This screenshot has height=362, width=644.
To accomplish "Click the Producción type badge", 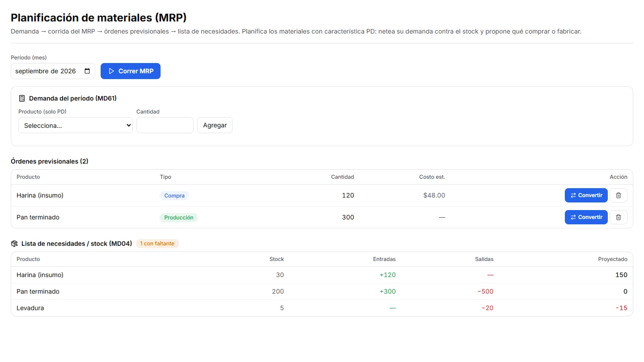I will tap(179, 217).
